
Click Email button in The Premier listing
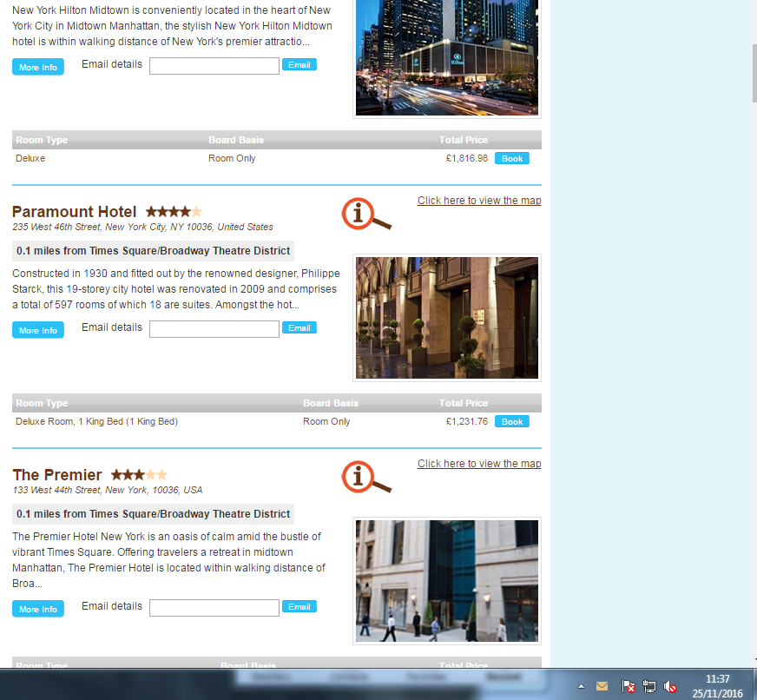300,607
